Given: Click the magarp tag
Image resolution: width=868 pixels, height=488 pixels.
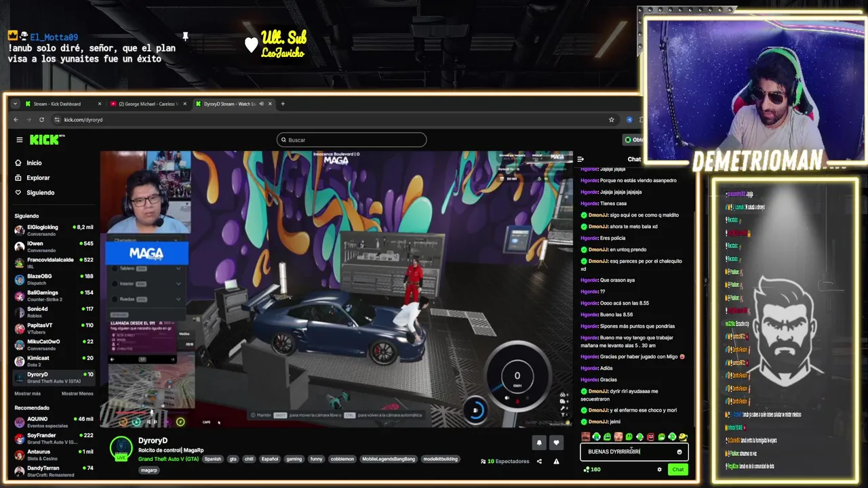Looking at the screenshot, I should tap(149, 470).
